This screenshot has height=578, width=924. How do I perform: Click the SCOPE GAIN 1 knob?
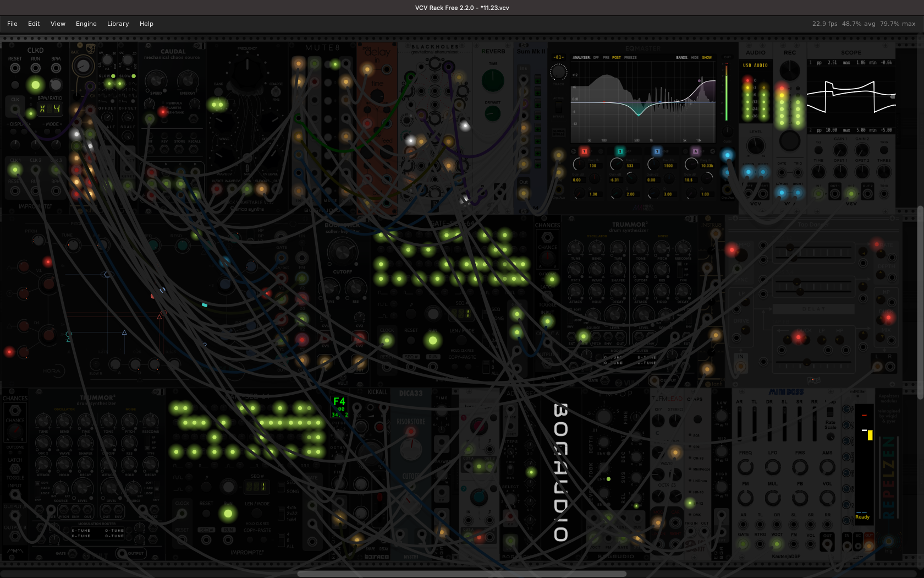pyautogui.click(x=840, y=150)
